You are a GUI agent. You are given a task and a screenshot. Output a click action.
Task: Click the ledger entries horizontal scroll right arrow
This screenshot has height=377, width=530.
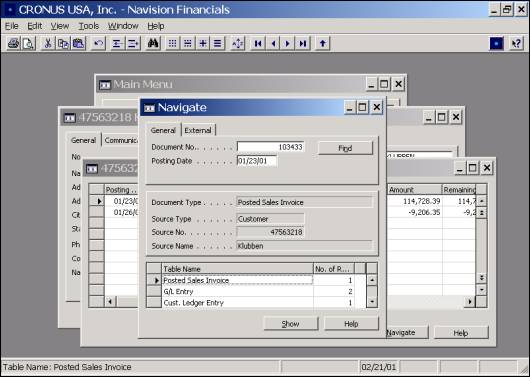pos(470,302)
